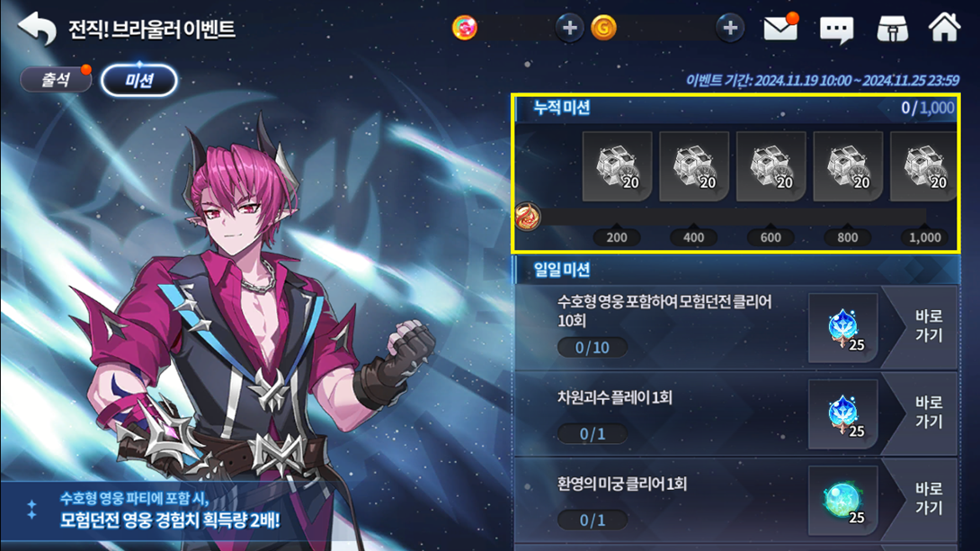
Task: Select the 미션 tab
Action: pyautogui.click(x=138, y=80)
